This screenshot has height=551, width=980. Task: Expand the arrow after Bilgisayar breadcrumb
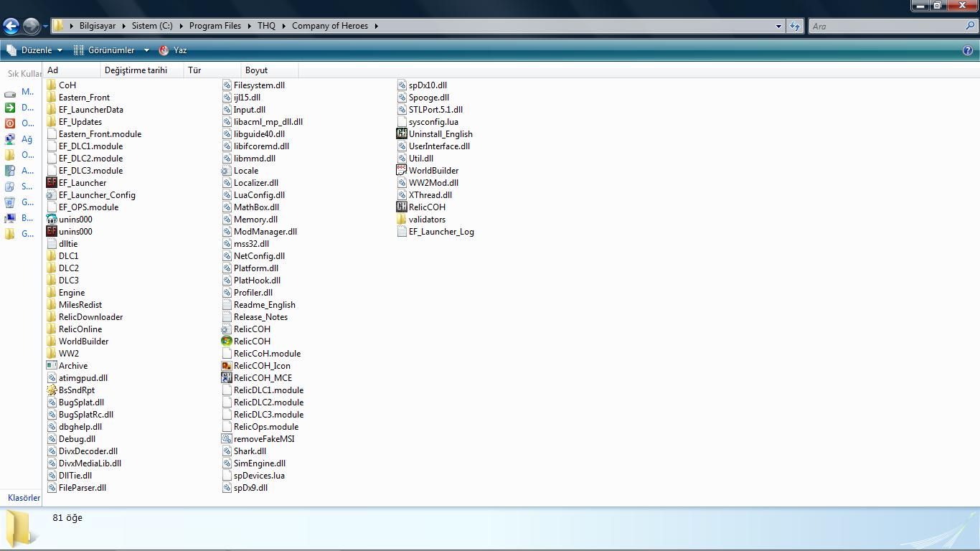123,26
